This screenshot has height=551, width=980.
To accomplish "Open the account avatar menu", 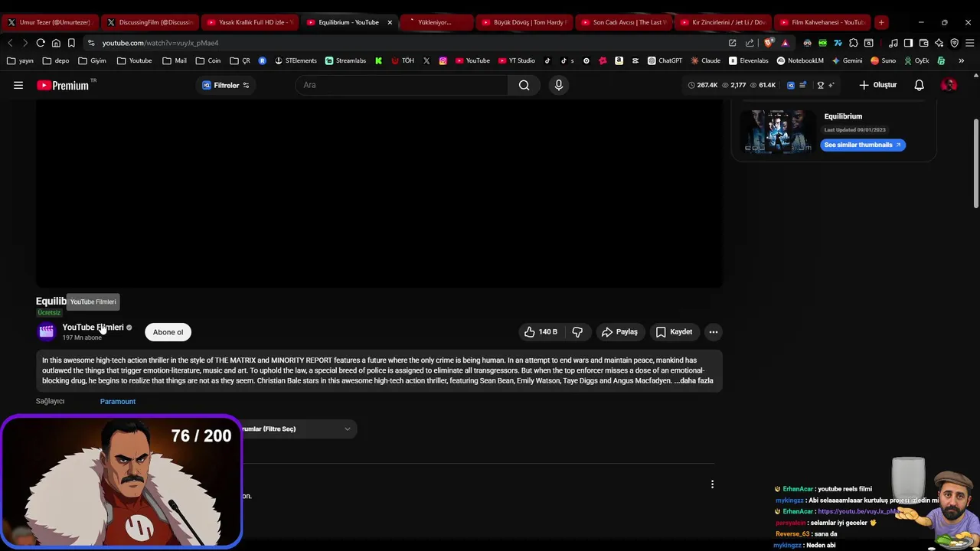I will (949, 85).
